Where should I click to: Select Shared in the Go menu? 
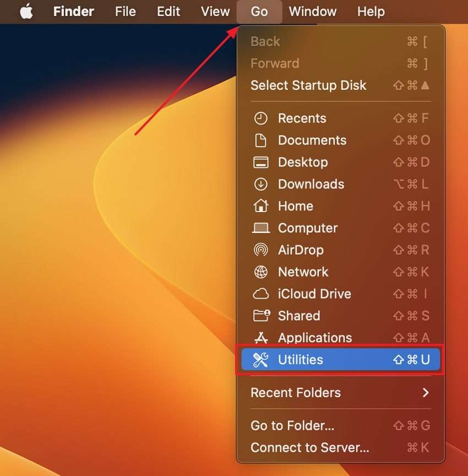[x=340, y=316]
